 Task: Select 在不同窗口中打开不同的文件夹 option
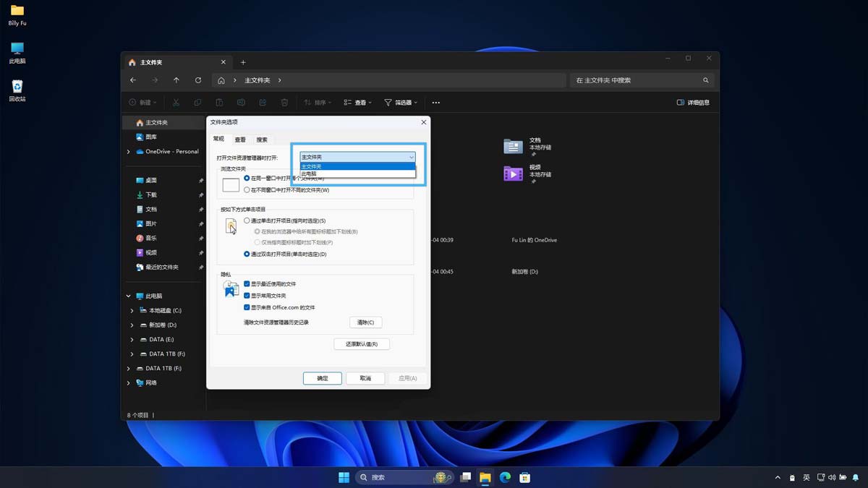pos(246,189)
